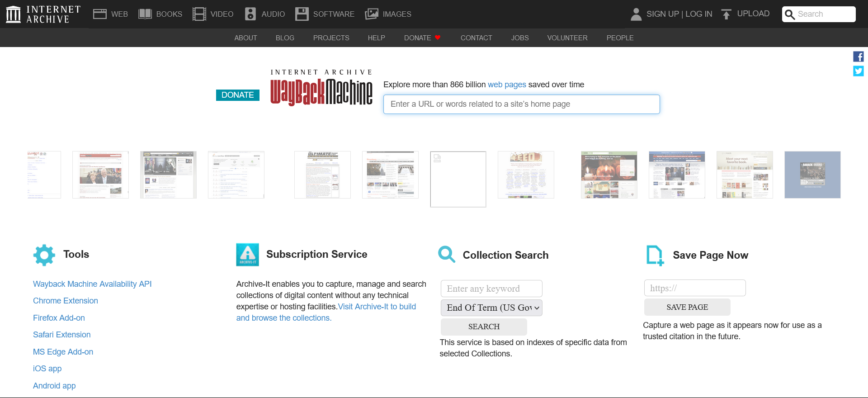The height and width of the screenshot is (398, 868).
Task: Click the SAVE PAGE button
Action: 687,307
